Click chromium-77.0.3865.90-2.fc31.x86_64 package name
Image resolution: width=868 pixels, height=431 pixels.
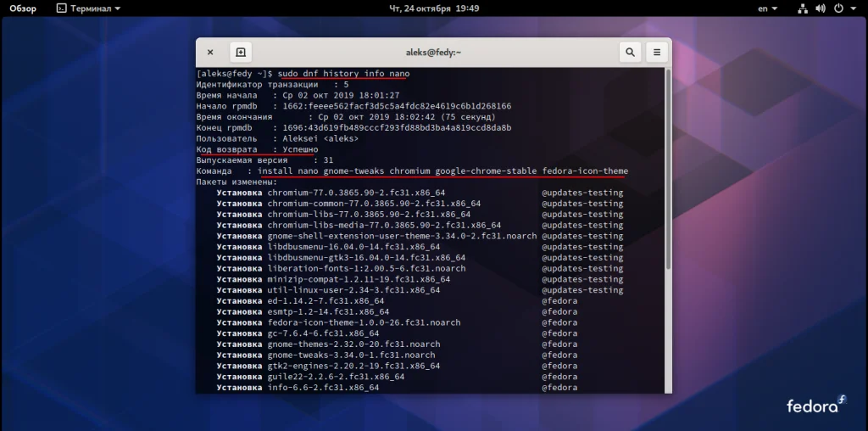(356, 193)
